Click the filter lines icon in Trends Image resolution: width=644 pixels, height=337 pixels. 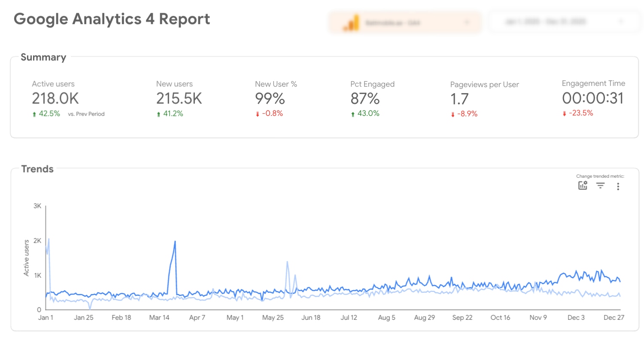pos(600,185)
